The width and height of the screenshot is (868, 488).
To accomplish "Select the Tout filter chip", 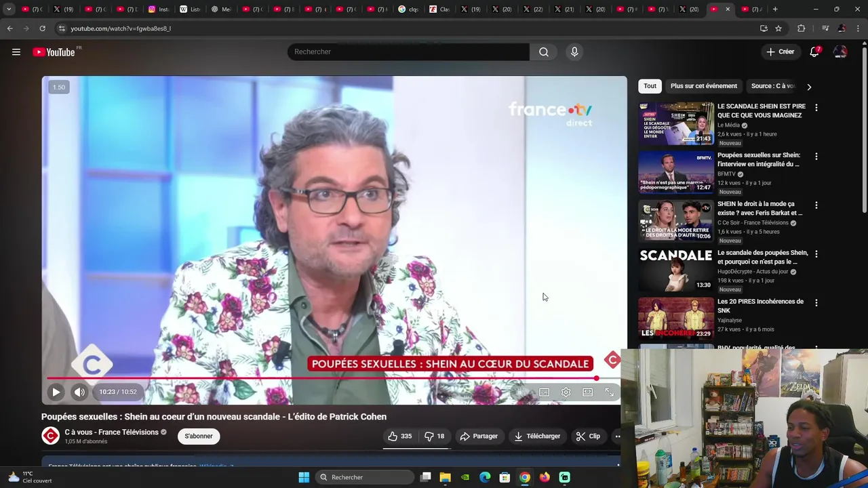I will click(650, 86).
